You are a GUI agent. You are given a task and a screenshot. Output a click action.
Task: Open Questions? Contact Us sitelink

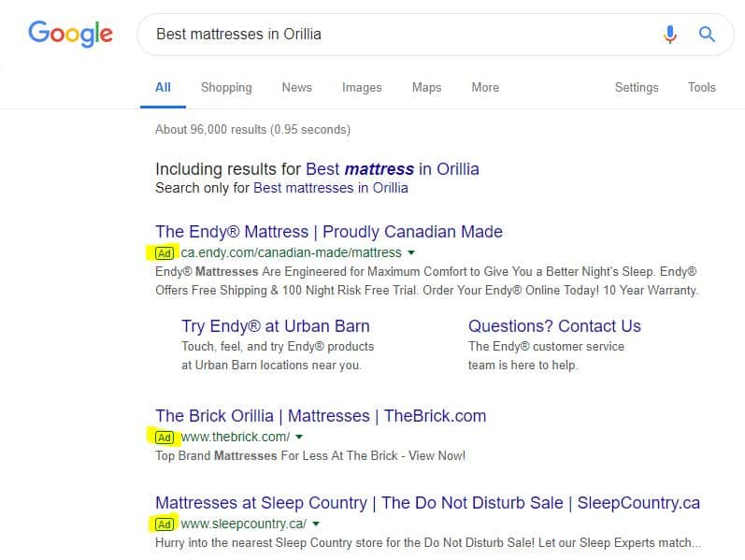554,326
